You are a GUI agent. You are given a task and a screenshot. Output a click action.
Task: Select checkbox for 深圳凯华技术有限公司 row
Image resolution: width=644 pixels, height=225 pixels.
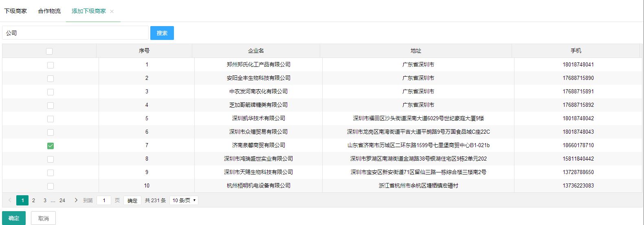click(x=51, y=119)
